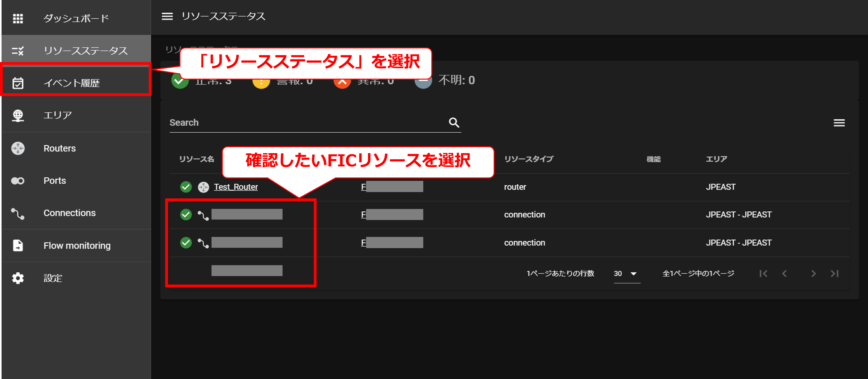The height and width of the screenshot is (379, 868).
Task: Click the hamburger menu icon in header
Action: tap(167, 16)
